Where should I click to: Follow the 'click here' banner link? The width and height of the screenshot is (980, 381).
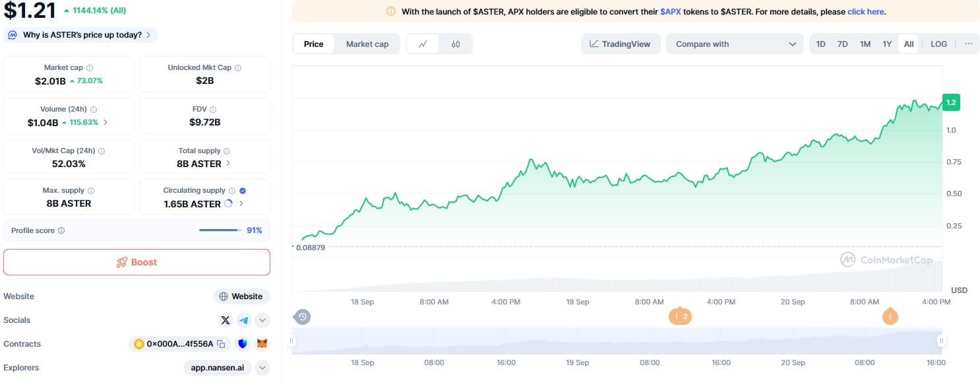(x=866, y=12)
